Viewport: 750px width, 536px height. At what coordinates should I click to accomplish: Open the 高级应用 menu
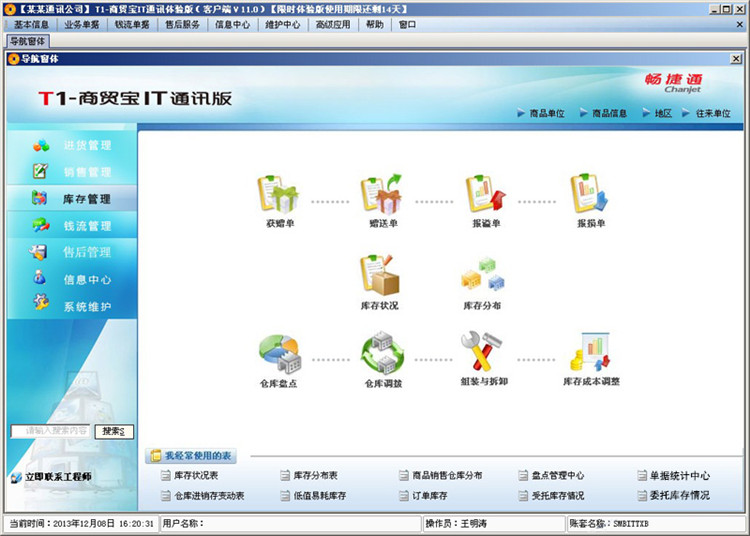333,24
